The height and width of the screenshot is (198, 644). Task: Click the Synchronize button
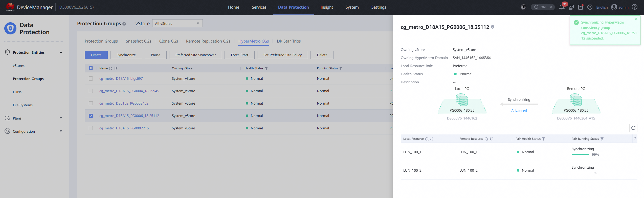coord(126,55)
